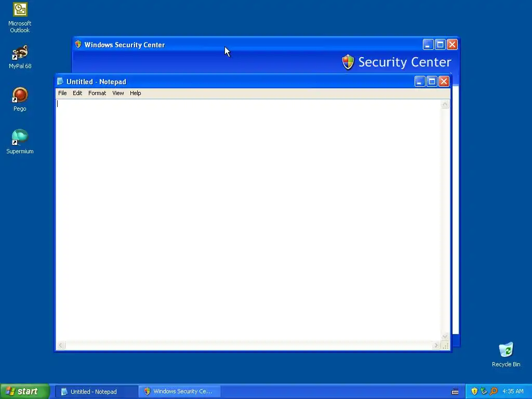Minimize the Windows Security Center window
532x399 pixels.
point(428,45)
